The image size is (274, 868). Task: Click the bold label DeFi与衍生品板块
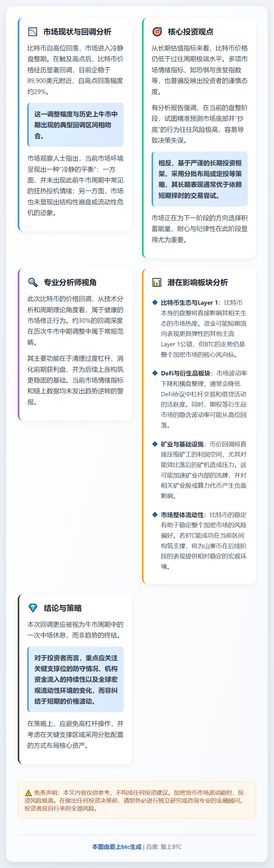pos(185,373)
